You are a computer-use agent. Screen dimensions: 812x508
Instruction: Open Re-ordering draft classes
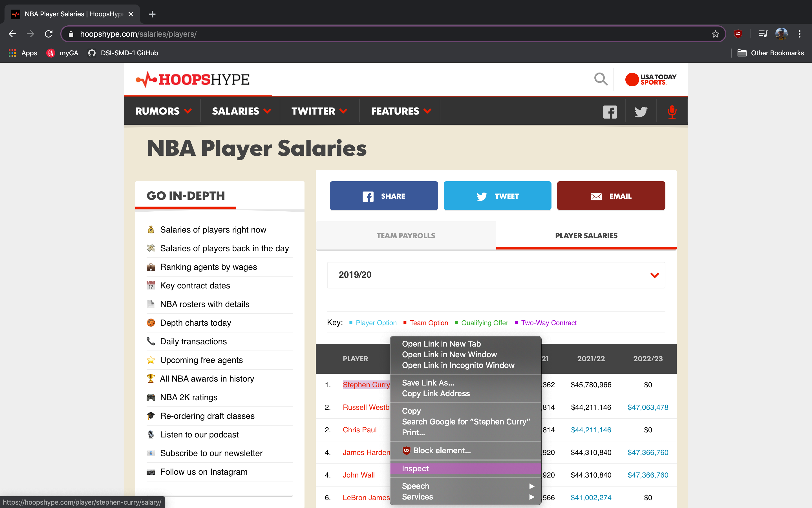(207, 416)
